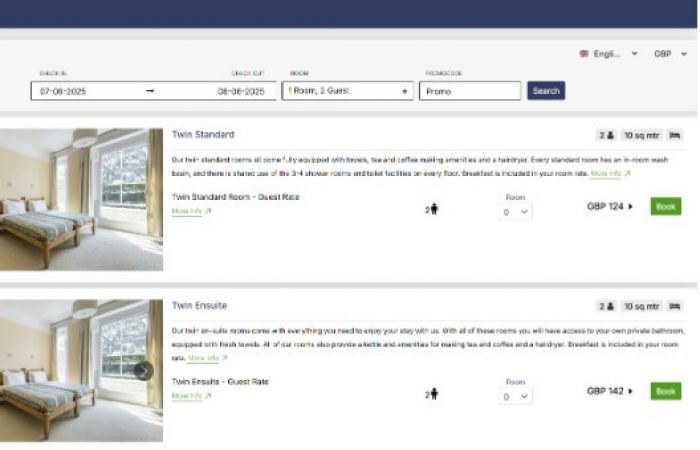Screen dimensions: 700x450
Task: Click the guest capacity badge for Twin Standard
Action: [x=606, y=135]
